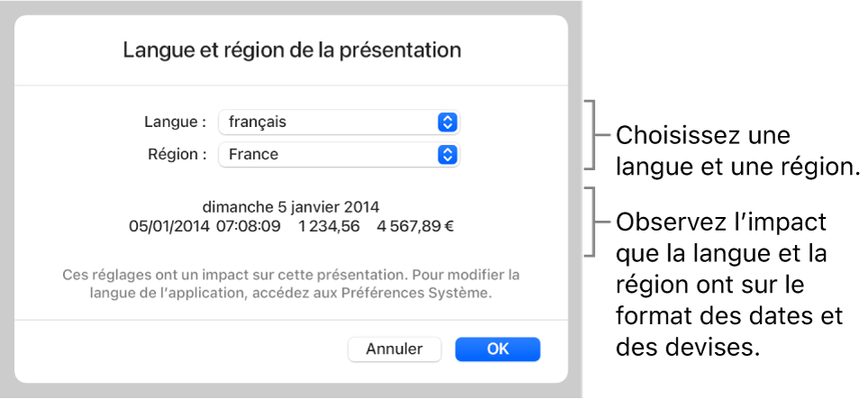Open the Langue dropdown showing français
This screenshot has height=399, width=868.
[x=329, y=122]
